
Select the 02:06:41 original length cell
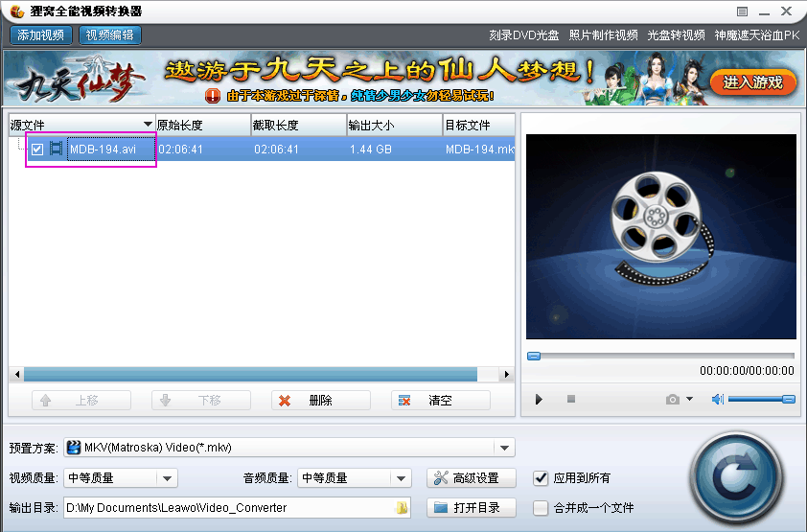pyautogui.click(x=180, y=150)
